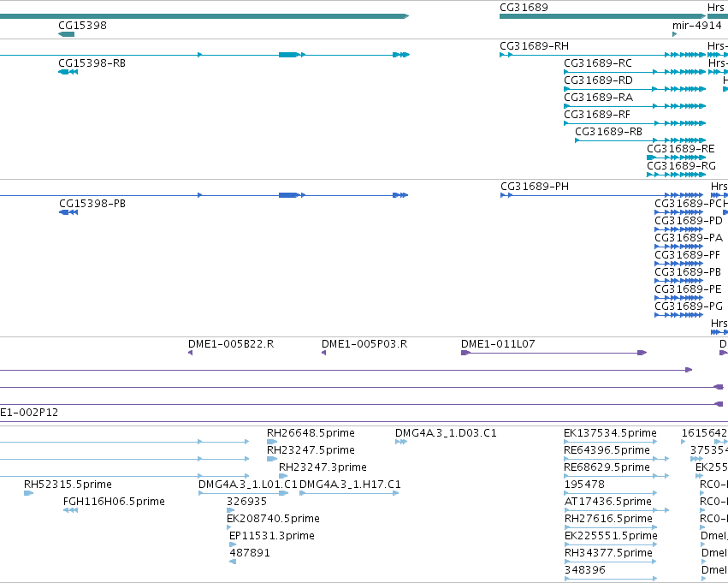This screenshot has height=583, width=728.
Task: Click the EP11531.3prime EST label
Action: [x=271, y=536]
